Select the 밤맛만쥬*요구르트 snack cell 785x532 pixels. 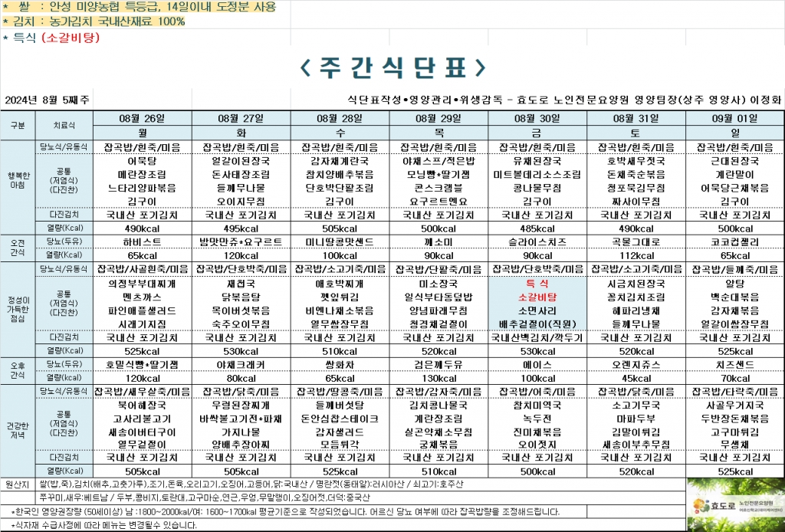pyautogui.click(x=241, y=241)
